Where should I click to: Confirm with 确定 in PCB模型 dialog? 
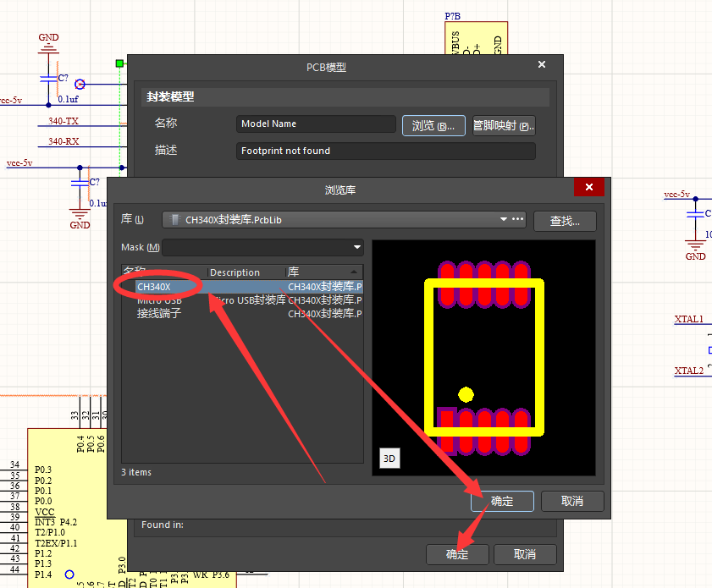coord(457,554)
